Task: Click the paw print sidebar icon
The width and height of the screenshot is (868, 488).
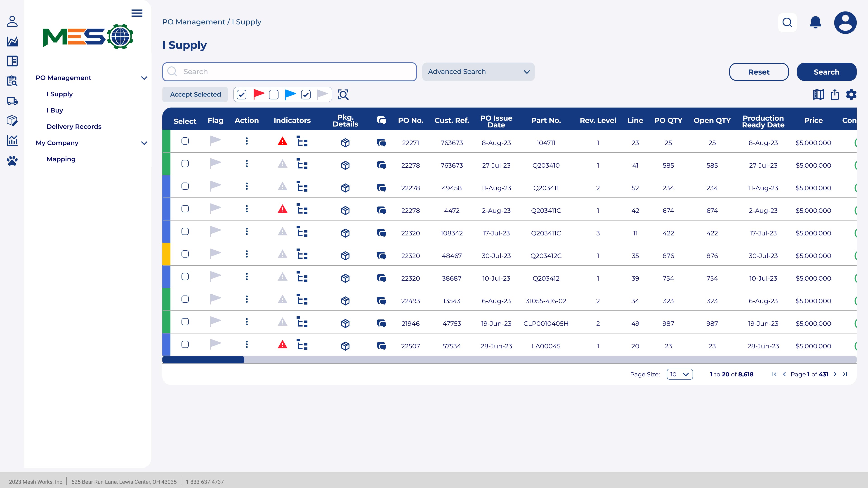Action: (12, 161)
